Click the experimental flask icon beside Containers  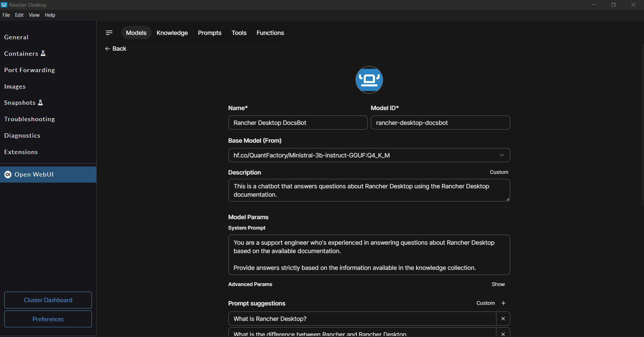[43, 53]
